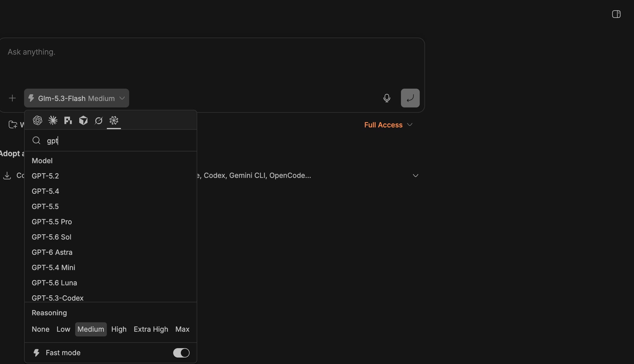Set reasoning to Low

click(63, 329)
